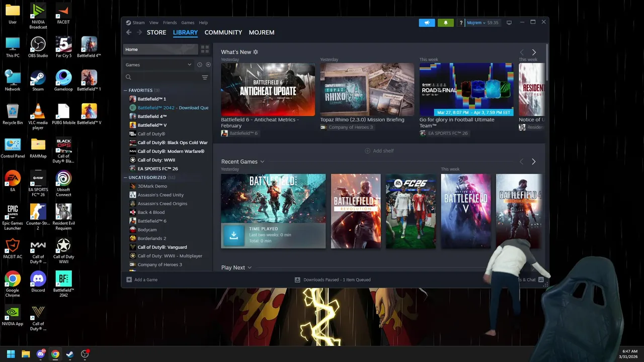Open Downloads Paused status link
644x362 pixels.
tap(333, 280)
